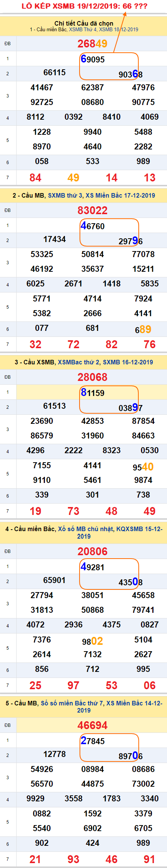Screen dimensions: 167x868
Task: Select special prize number 28068
Action: coord(92,377)
